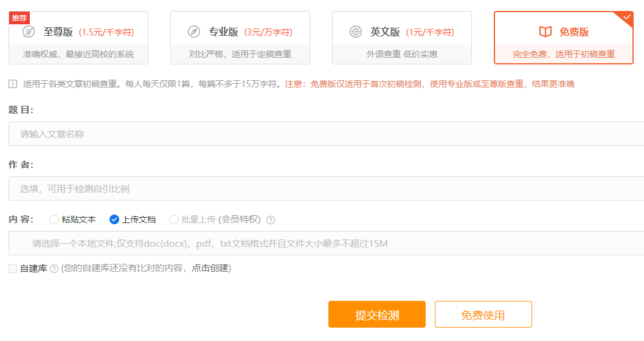The image size is (644, 341).
Task: Click the 内容 field label
Action: point(21,219)
